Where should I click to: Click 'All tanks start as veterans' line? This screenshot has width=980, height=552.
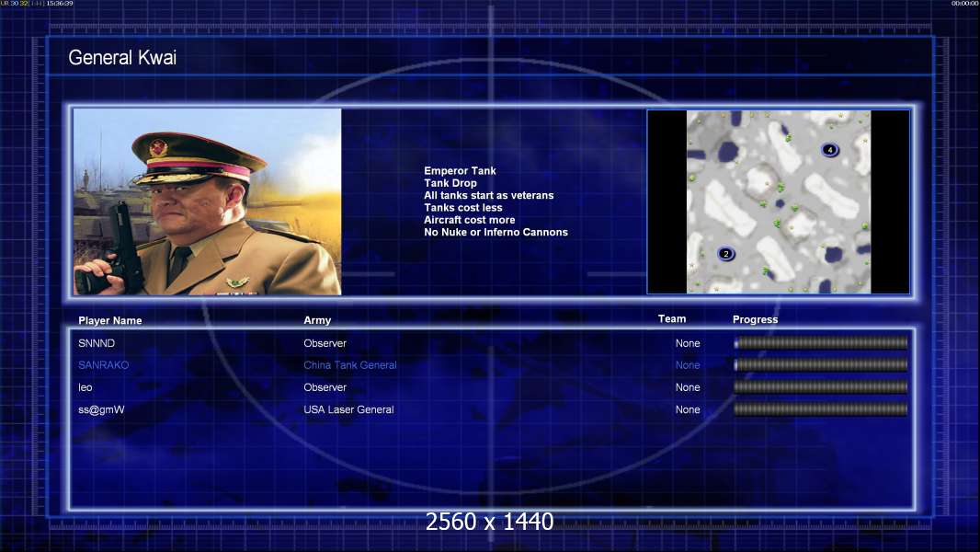[489, 195]
